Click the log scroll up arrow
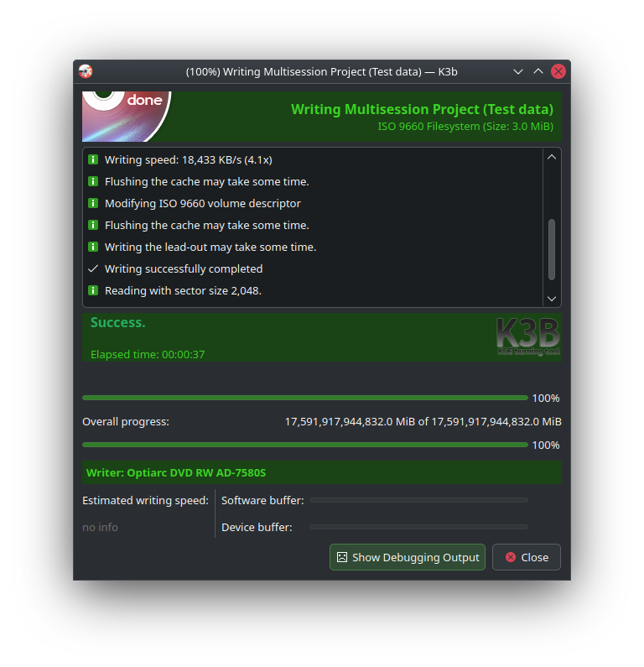The image size is (644, 667). 552,157
